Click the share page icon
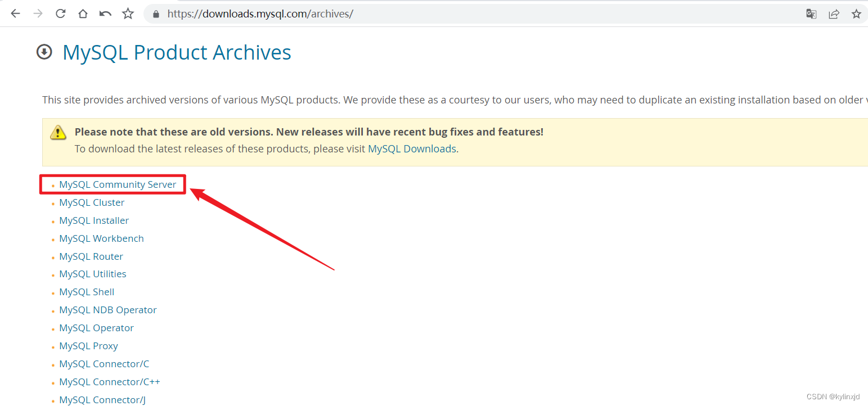The width and height of the screenshot is (868, 406). point(834,14)
